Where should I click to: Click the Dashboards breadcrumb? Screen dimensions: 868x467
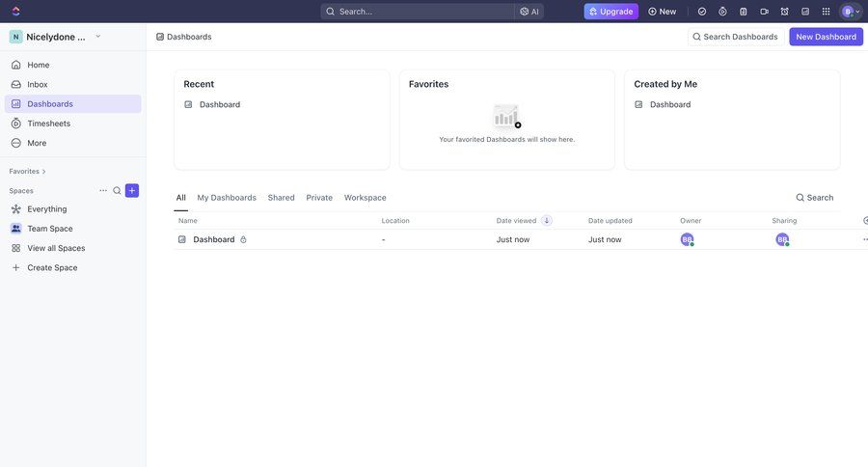point(184,37)
